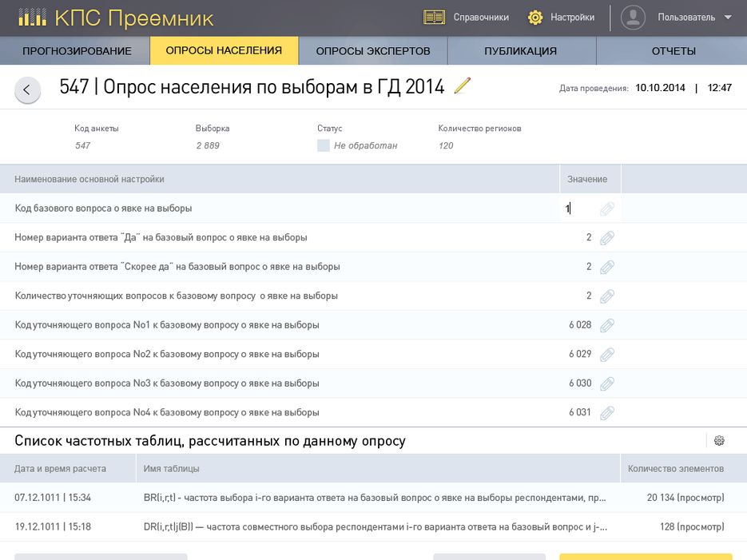
Task: Click the Не обработан status indicator square
Action: click(324, 145)
